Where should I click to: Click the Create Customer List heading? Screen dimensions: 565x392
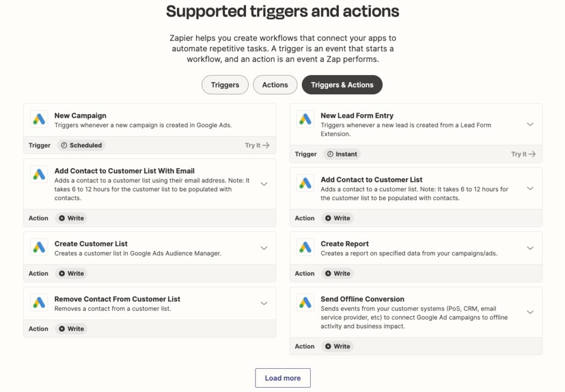pos(91,244)
